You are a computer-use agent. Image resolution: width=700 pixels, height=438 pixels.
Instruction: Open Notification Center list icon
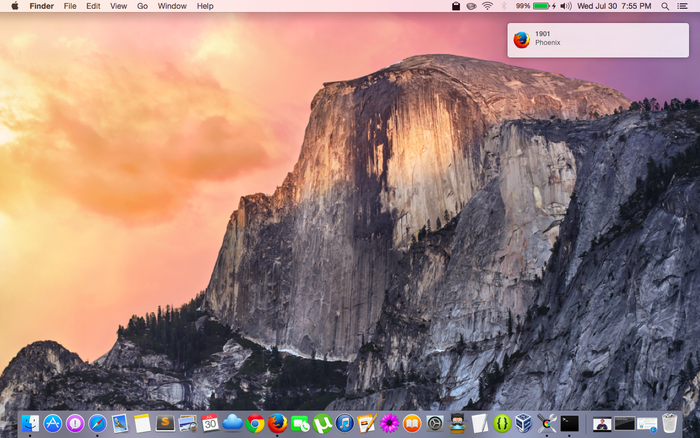[682, 6]
